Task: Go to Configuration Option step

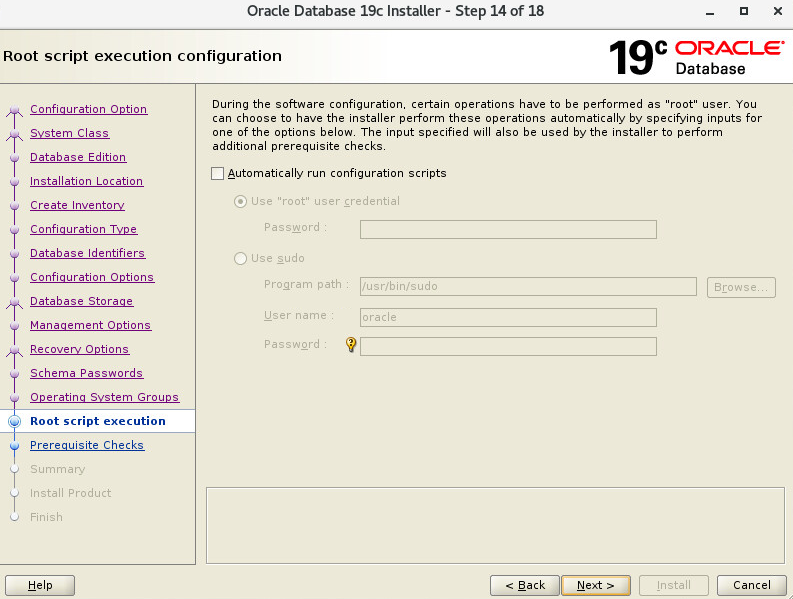Action: pyautogui.click(x=89, y=109)
